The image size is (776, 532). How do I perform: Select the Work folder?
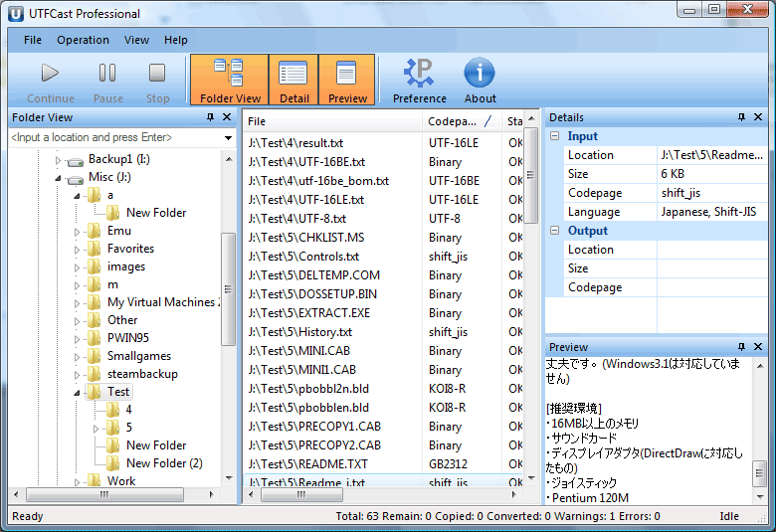[x=121, y=481]
